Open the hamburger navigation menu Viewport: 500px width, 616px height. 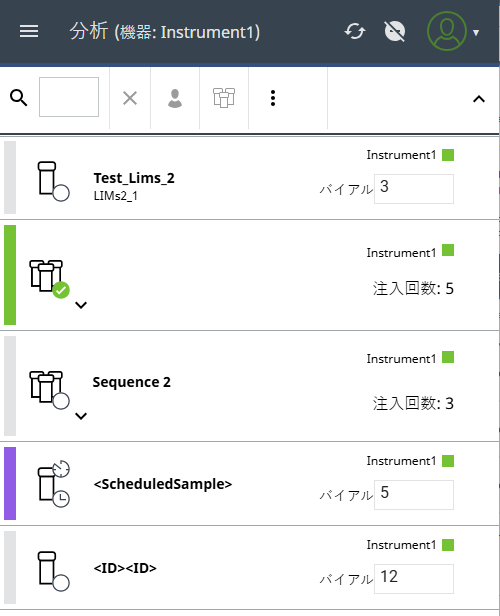(29, 31)
